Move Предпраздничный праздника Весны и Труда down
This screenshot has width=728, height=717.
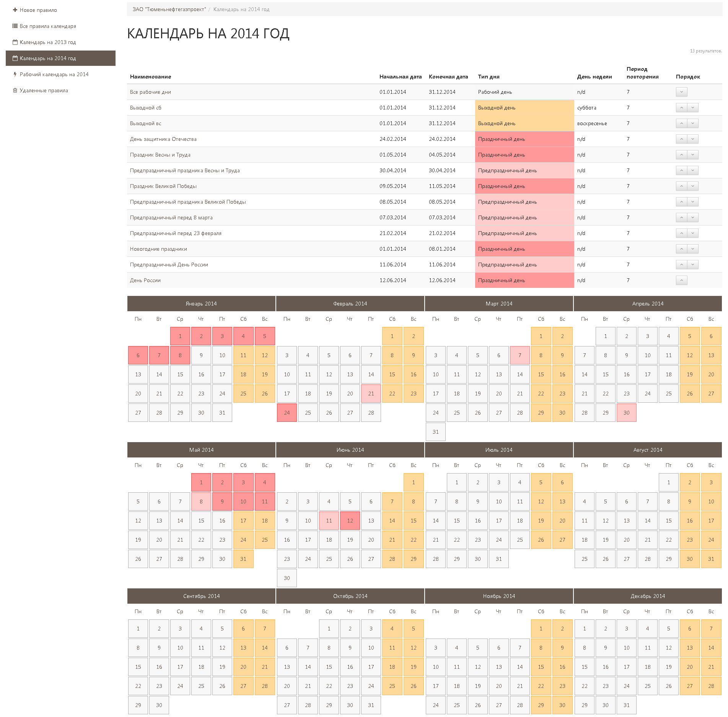pyautogui.click(x=693, y=170)
